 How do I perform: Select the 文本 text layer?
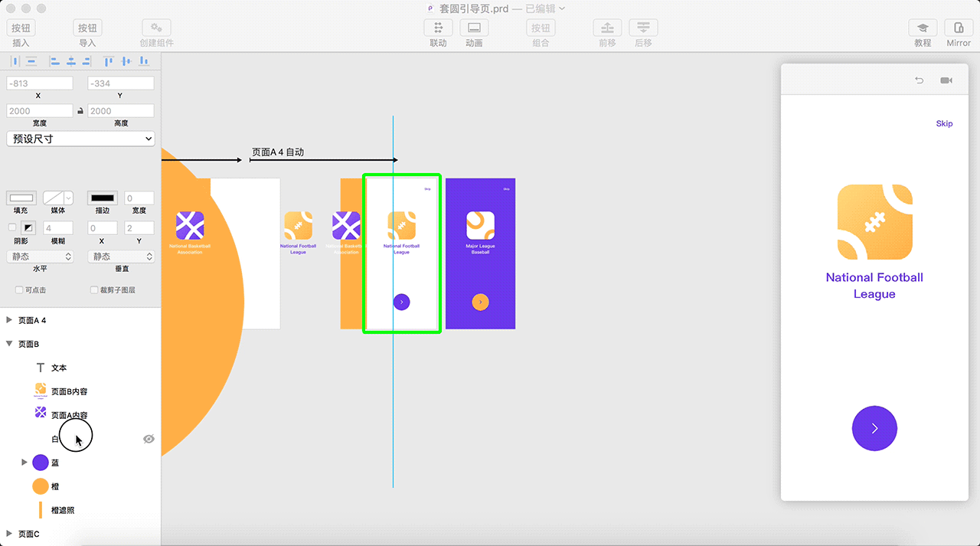click(80, 368)
